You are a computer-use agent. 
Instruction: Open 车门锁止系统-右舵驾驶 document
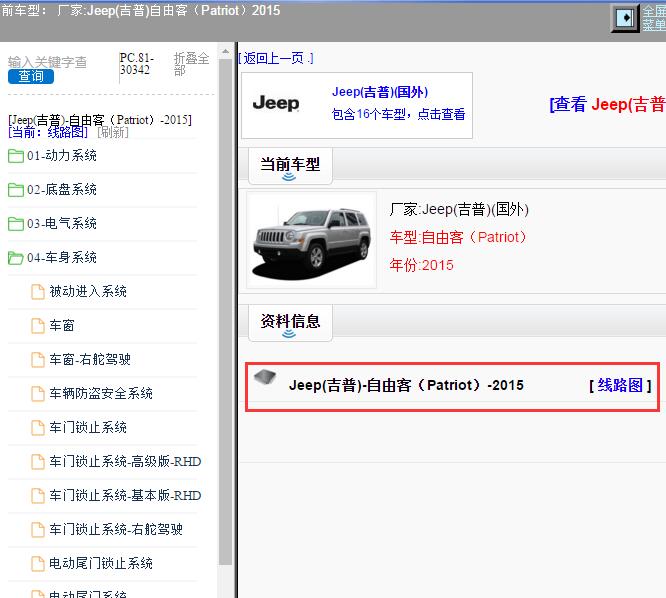tap(116, 530)
